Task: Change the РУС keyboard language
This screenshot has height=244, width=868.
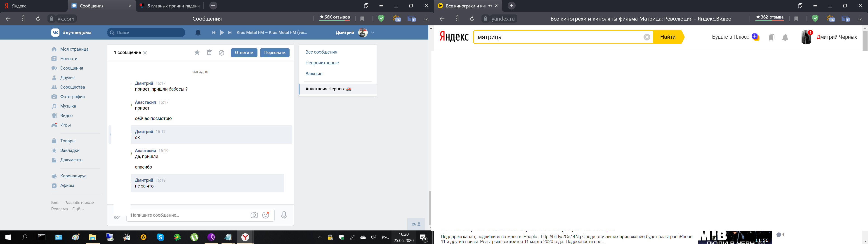Action: click(x=385, y=238)
